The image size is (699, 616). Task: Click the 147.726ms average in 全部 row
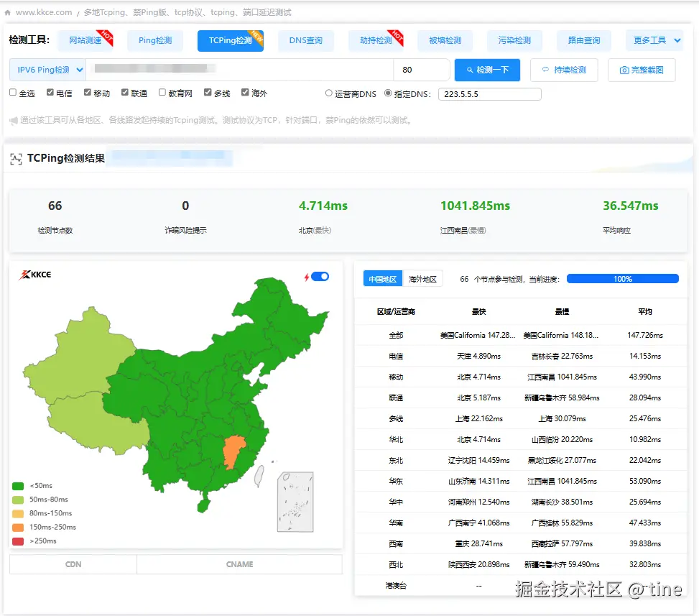click(645, 336)
